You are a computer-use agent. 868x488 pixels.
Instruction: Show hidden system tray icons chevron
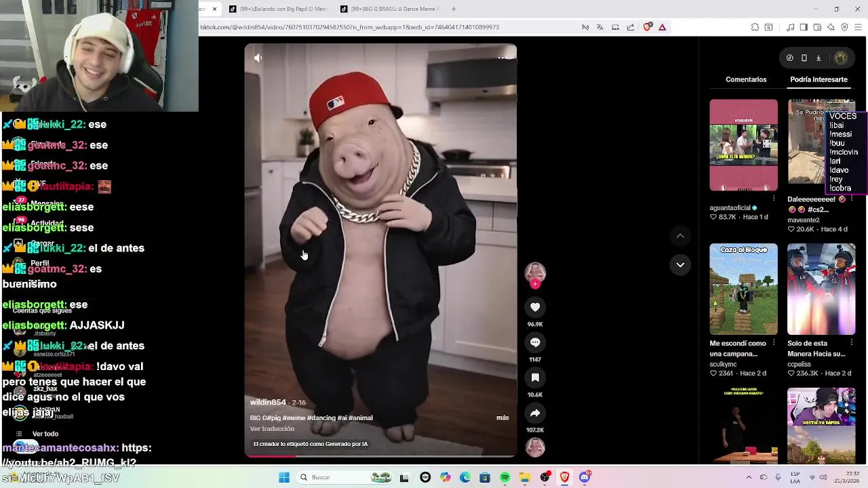click(749, 477)
